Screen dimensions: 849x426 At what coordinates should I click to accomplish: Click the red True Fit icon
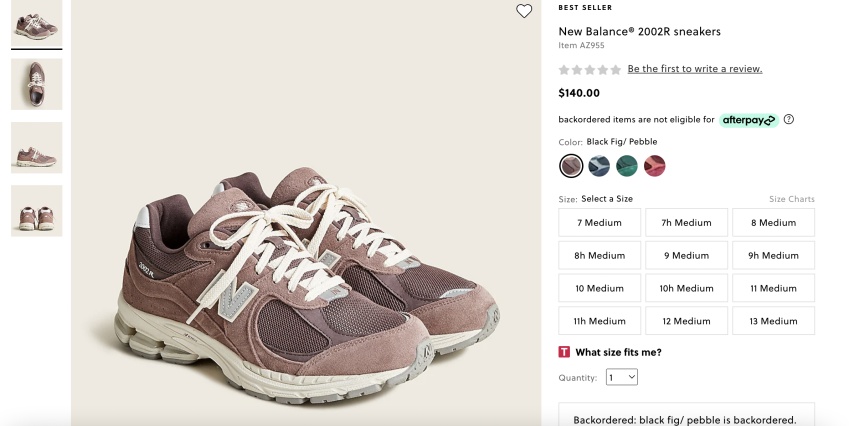(564, 352)
